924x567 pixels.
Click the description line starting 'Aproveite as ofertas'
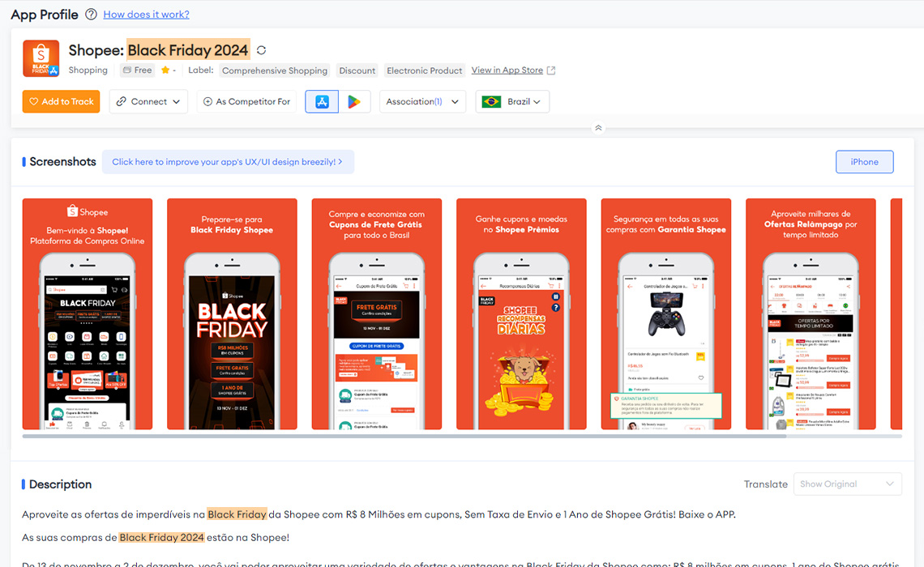click(x=379, y=514)
